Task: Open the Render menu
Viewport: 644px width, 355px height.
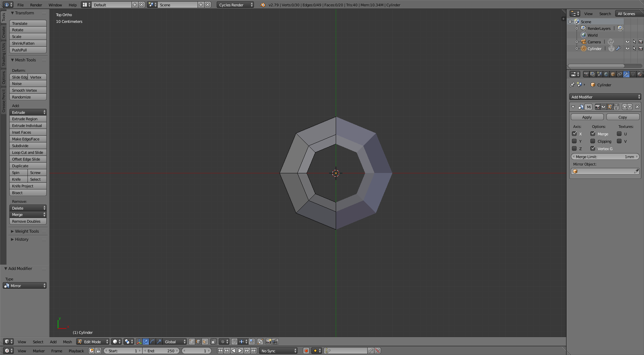Action: (x=36, y=5)
